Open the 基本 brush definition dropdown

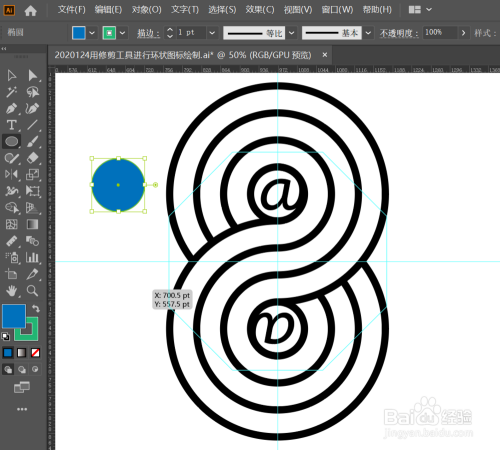click(368, 33)
